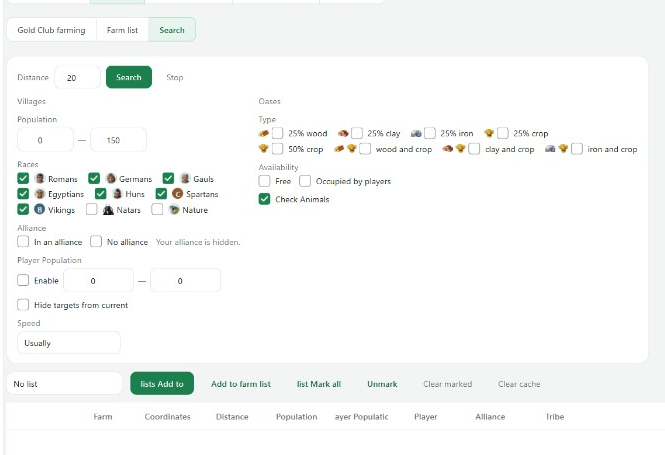Switch to Farm list tab
This screenshot has height=455, width=665.
(x=122, y=30)
